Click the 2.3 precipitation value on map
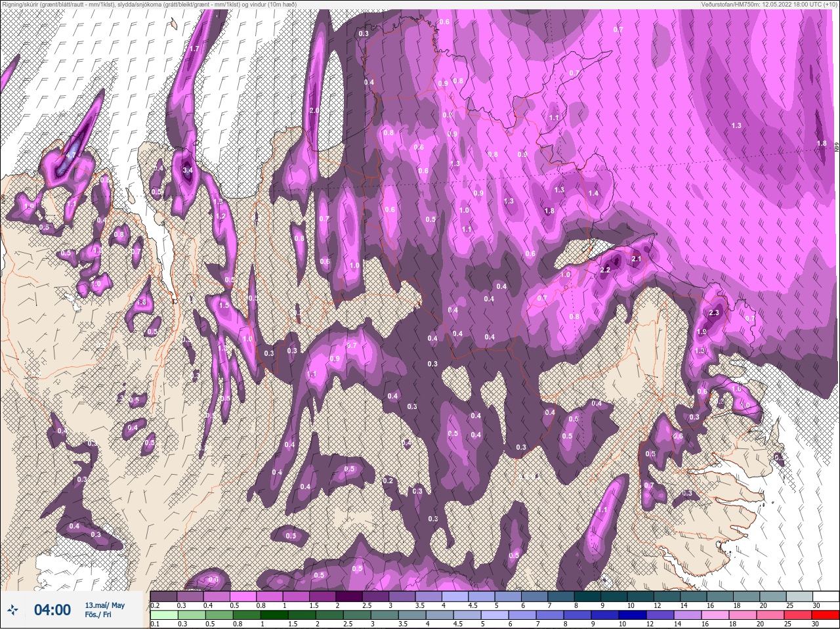 [715, 313]
